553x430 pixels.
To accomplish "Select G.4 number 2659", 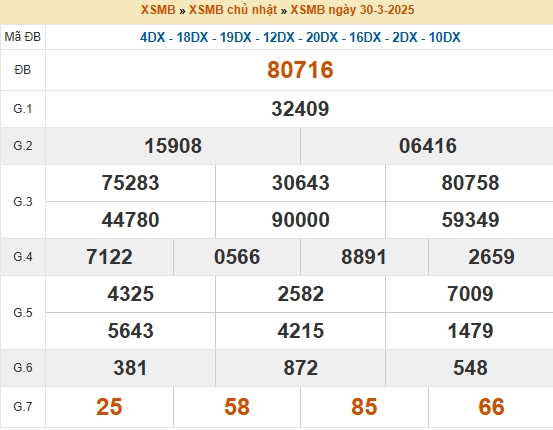I will click(x=491, y=257).
